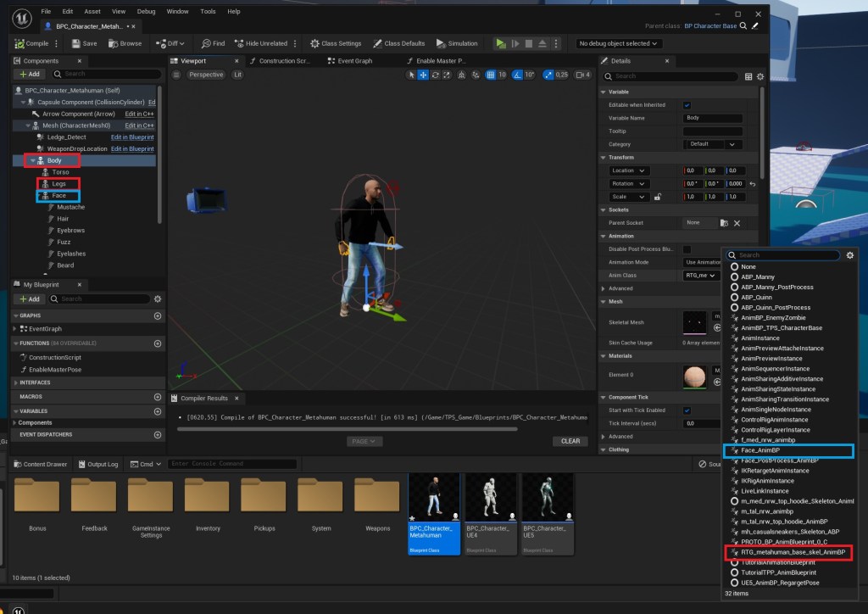Click the Compile blueprint icon
Viewport: 868px width, 614px height.
tap(19, 43)
